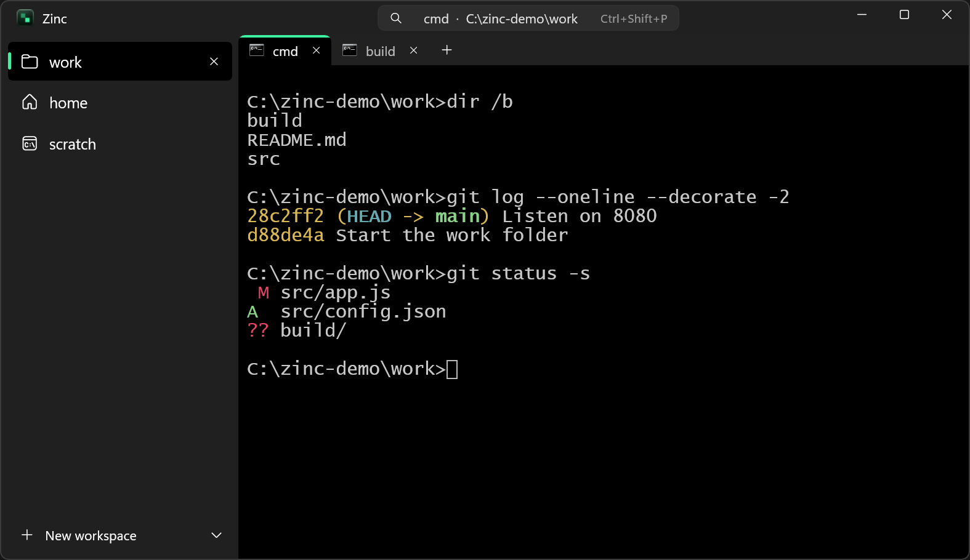This screenshot has height=560, width=970.
Task: Close the work workspace
Action: [214, 62]
